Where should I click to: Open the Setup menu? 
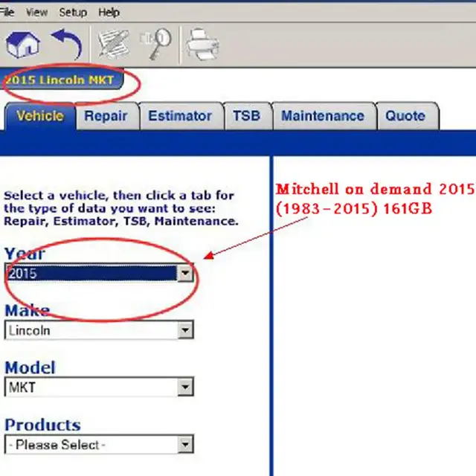73,13
